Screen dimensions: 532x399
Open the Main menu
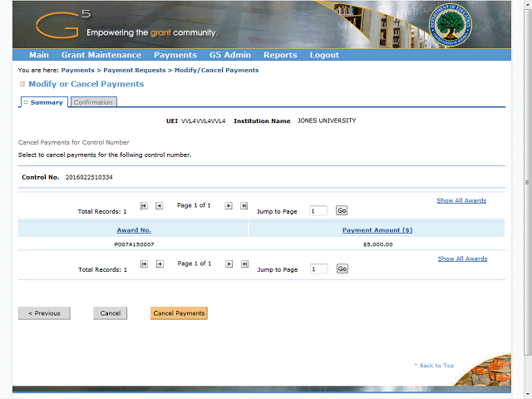(39, 55)
